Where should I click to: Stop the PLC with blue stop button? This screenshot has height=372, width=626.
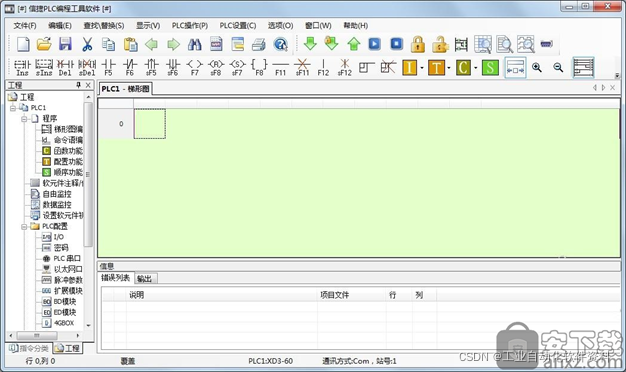coord(396,44)
